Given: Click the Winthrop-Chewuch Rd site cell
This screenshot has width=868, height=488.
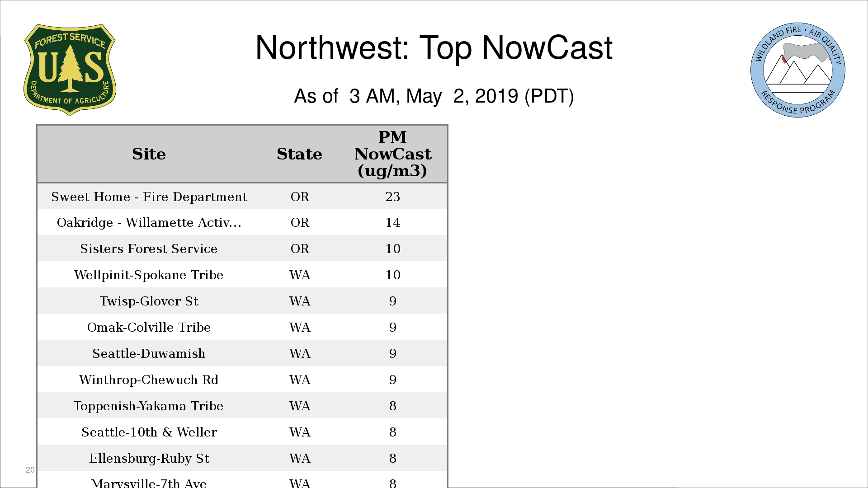Looking at the screenshot, I should point(149,380).
